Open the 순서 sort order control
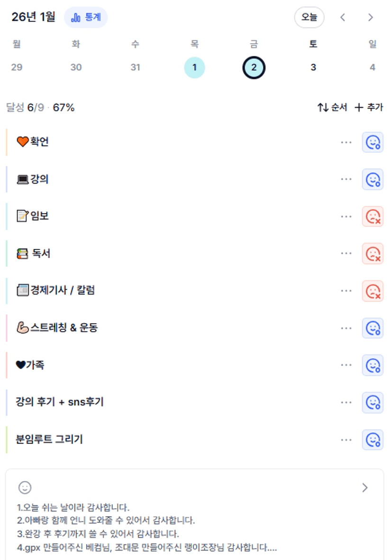 point(332,108)
